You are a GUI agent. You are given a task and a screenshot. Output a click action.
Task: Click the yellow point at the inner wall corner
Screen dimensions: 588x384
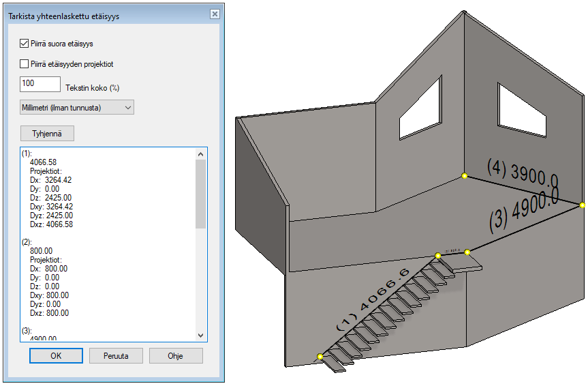465,176
